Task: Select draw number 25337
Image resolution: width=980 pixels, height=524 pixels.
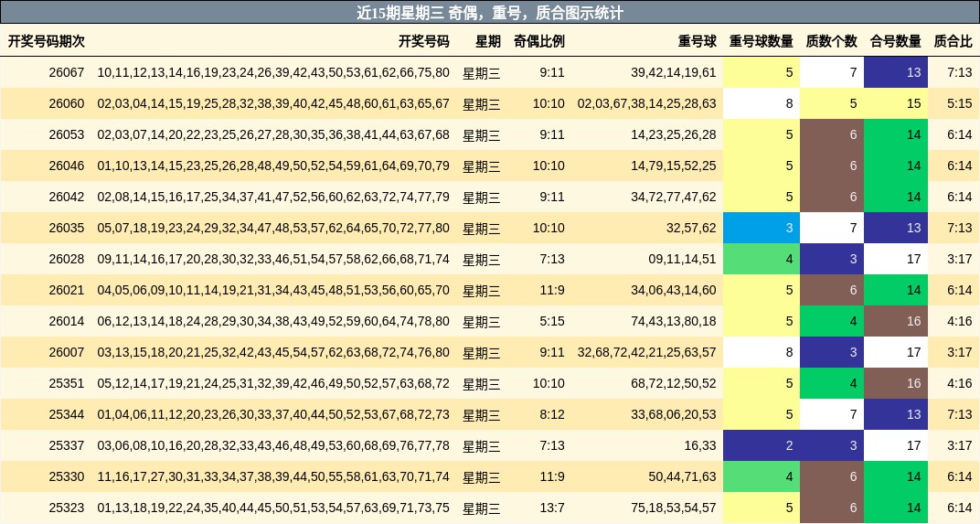Action: pos(67,446)
